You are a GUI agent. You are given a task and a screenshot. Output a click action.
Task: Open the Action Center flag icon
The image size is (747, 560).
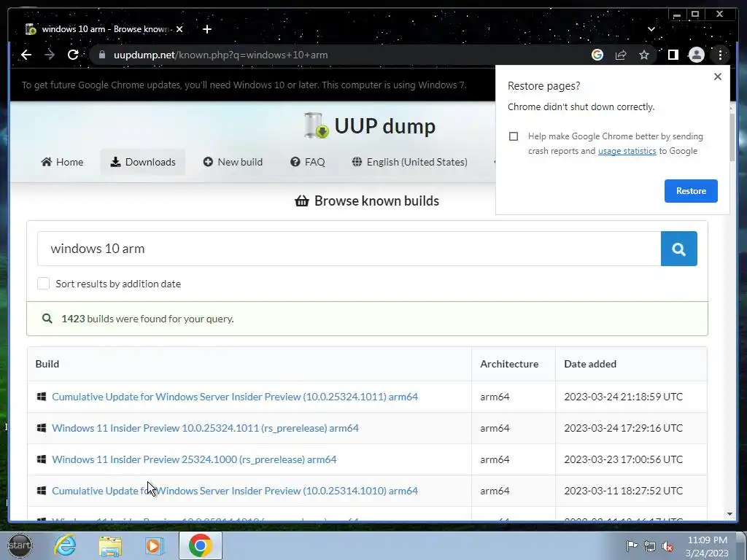click(x=632, y=545)
